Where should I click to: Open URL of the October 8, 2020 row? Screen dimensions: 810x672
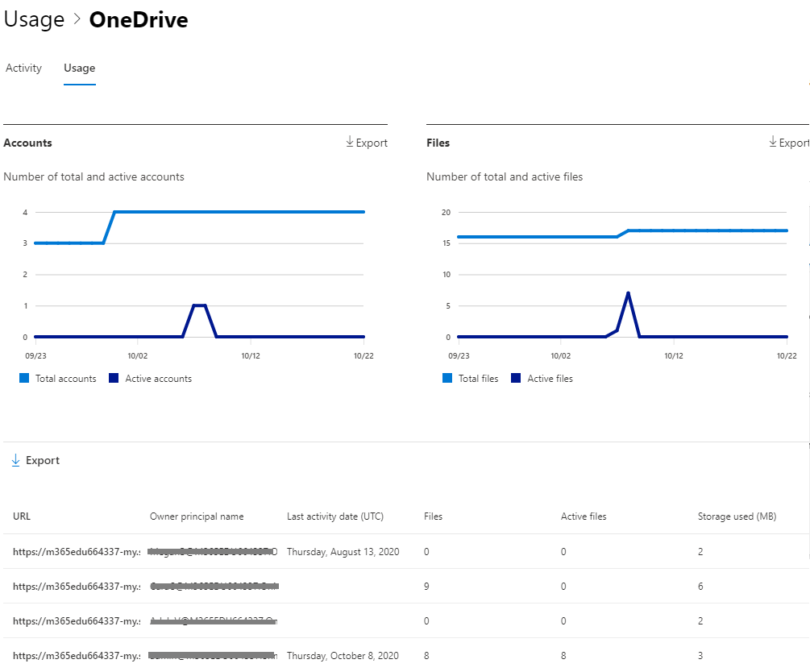tap(77, 655)
